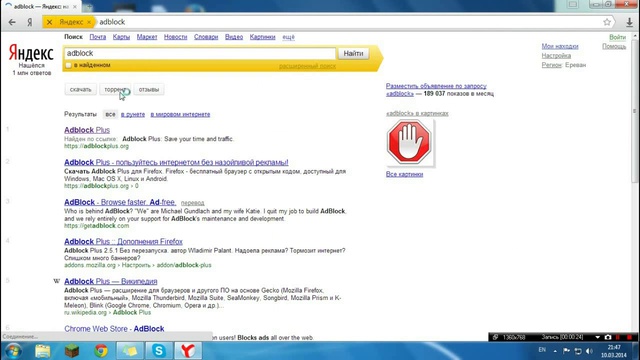This screenshot has width=640, height=360.
Task: Click the 'торрент' suggestion button
Action: [x=115, y=89]
